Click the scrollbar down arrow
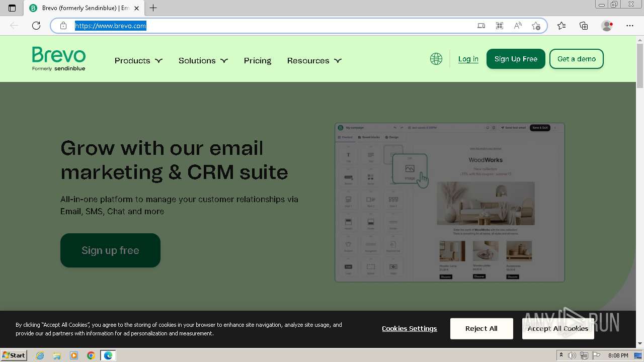Viewport: 644px width, 362px height. coord(640,344)
